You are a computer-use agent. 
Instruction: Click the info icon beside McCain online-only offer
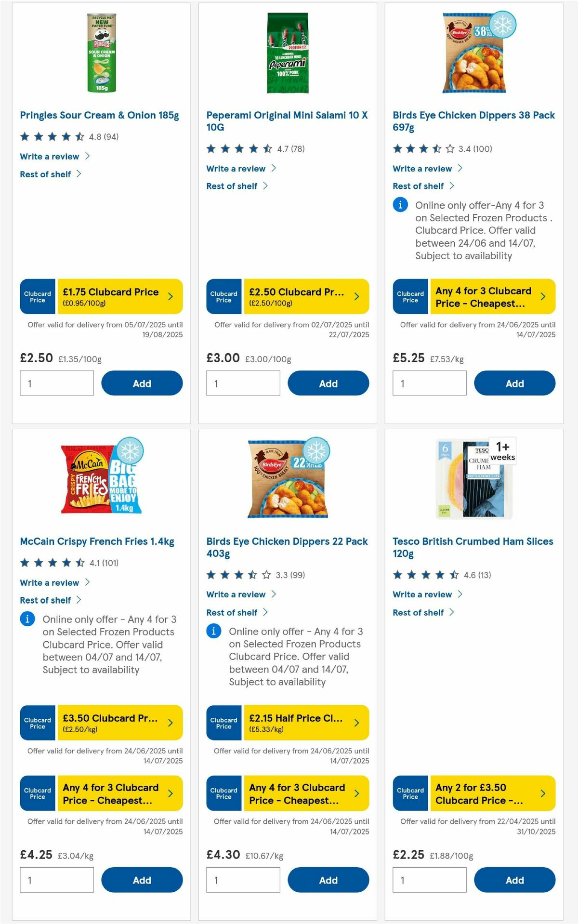click(x=27, y=619)
